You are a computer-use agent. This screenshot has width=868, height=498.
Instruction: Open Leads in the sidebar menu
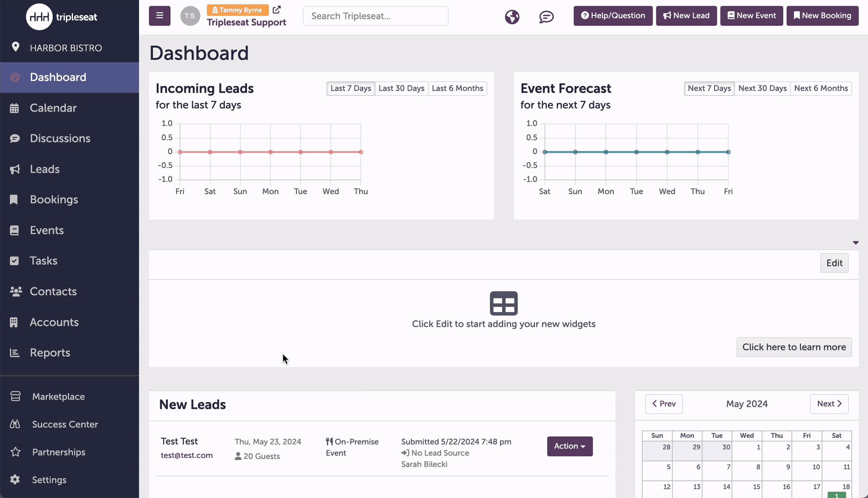coord(44,169)
